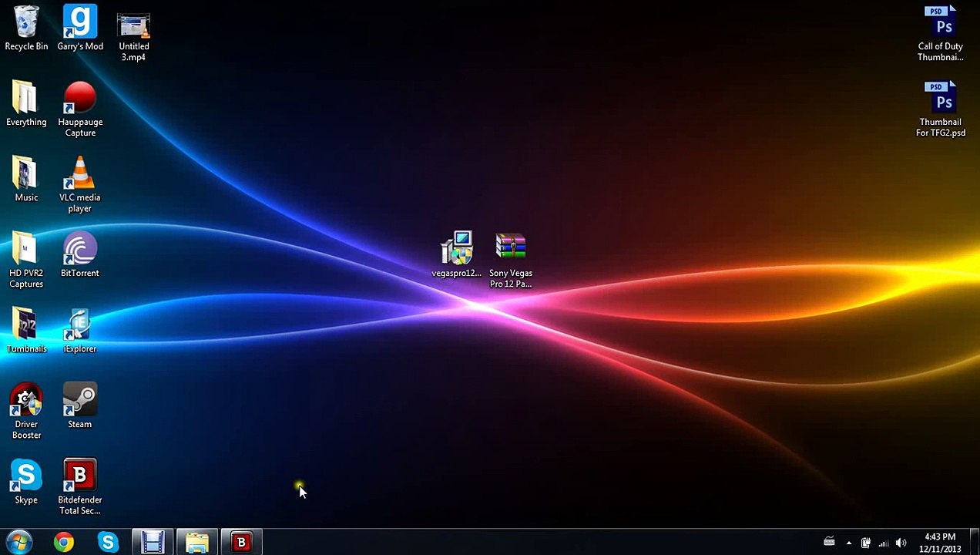Show hidden system tray icons

pos(849,543)
